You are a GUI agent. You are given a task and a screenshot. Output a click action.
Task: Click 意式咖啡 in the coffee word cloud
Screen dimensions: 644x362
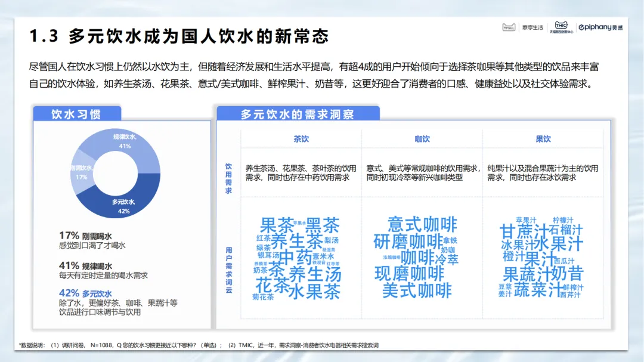[x=422, y=225]
